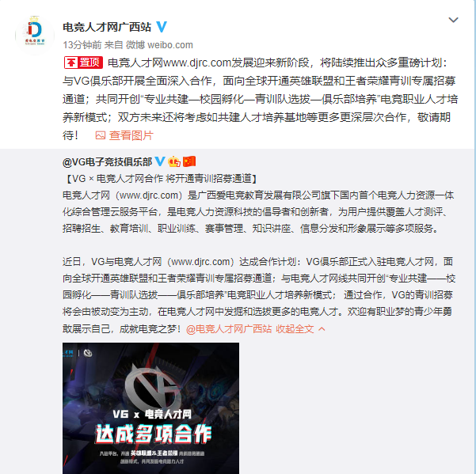Click the VG logo in poster corner

(88, 353)
